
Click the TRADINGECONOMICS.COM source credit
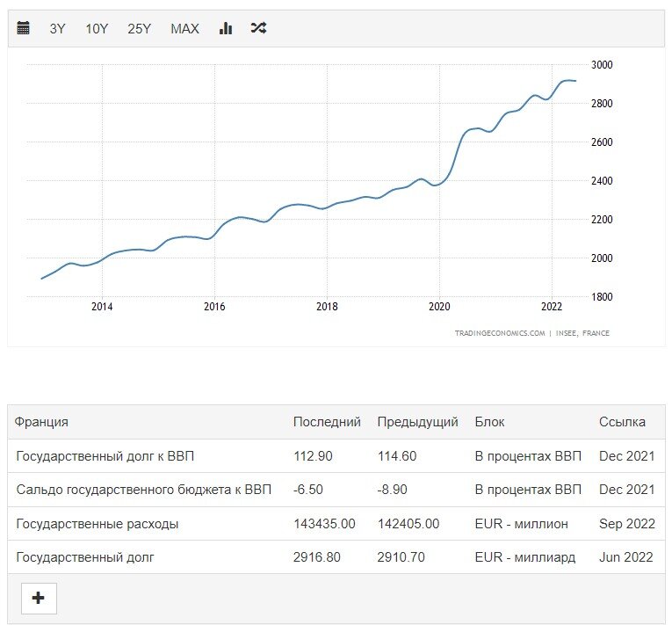click(500, 333)
